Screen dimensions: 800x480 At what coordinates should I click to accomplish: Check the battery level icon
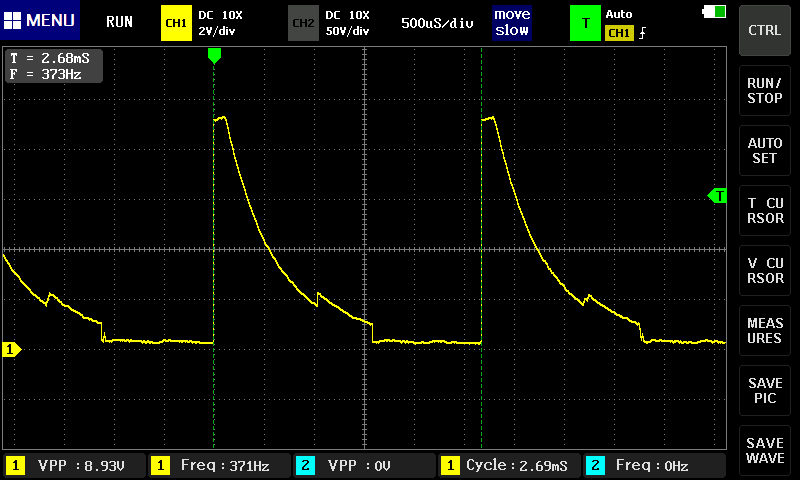point(714,11)
